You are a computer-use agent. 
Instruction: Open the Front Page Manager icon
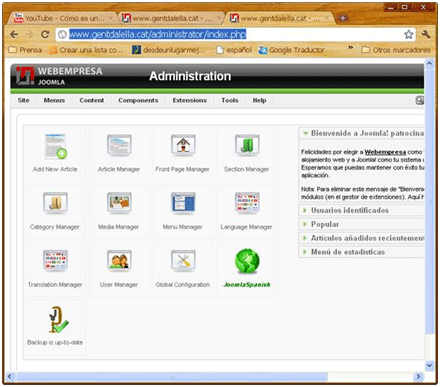183,146
